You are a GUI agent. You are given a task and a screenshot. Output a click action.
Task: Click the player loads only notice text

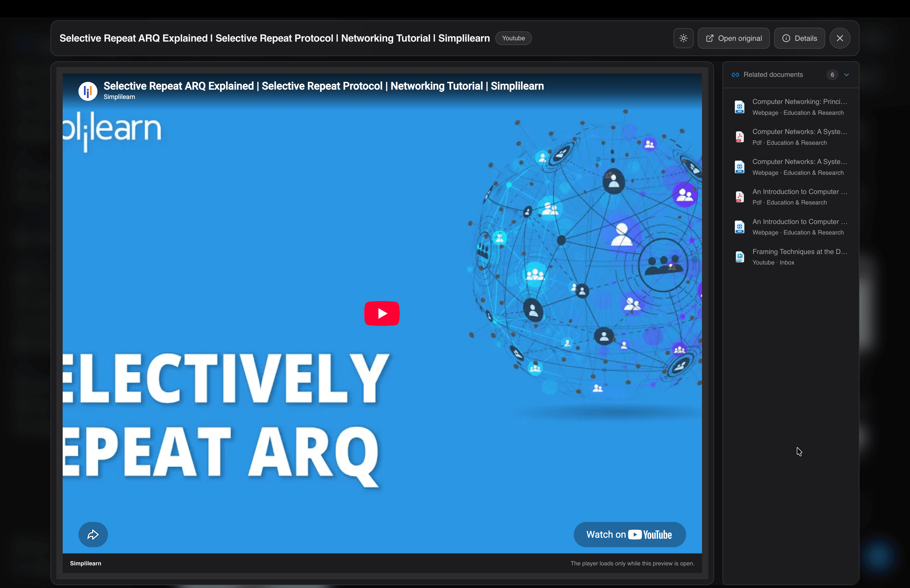tap(632, 564)
